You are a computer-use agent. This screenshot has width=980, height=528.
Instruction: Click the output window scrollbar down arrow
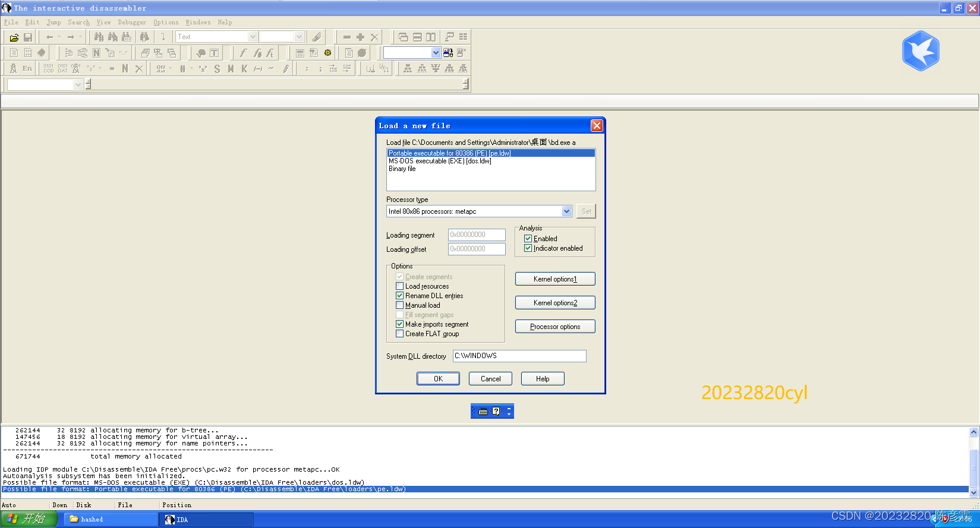pos(973,492)
